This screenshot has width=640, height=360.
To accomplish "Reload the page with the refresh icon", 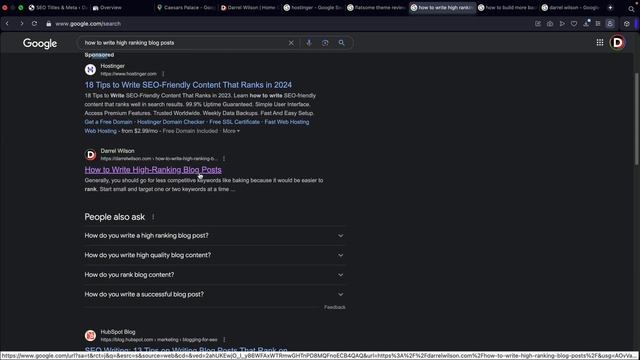I will (34, 24).
